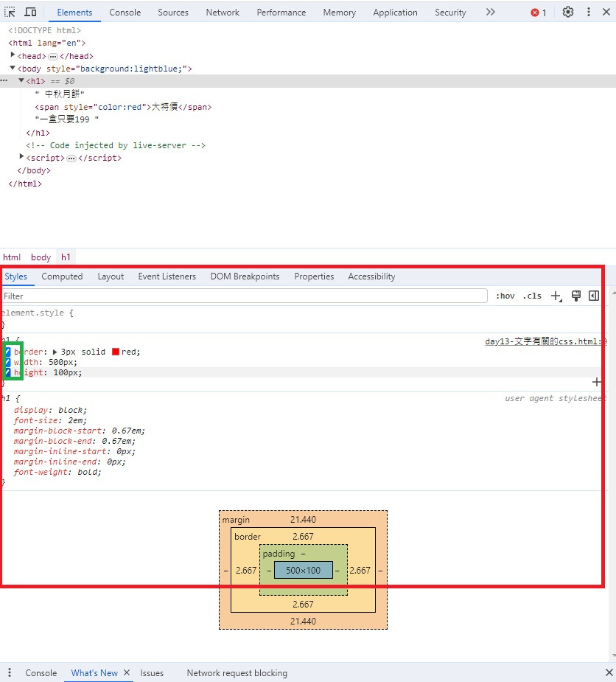Click top margin value 21.440
This screenshot has width=616, height=682.
(x=303, y=519)
